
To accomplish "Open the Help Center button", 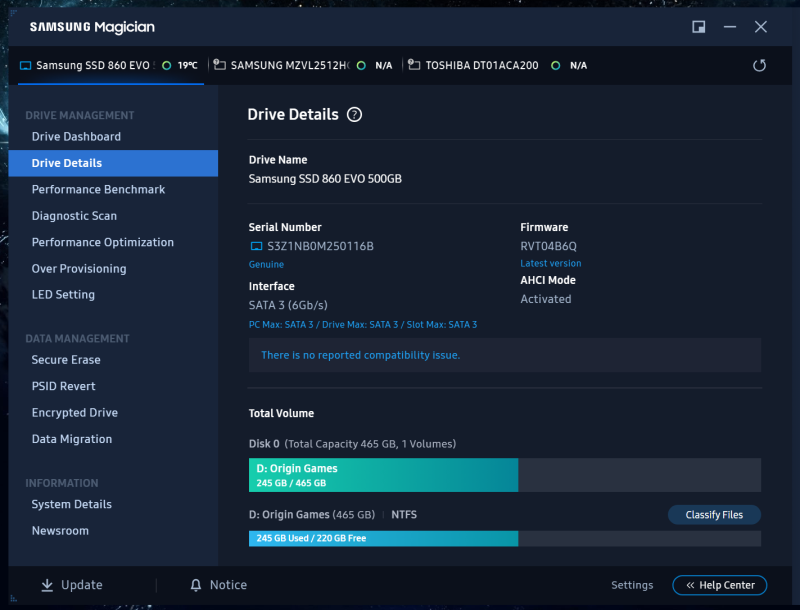I will point(720,585).
